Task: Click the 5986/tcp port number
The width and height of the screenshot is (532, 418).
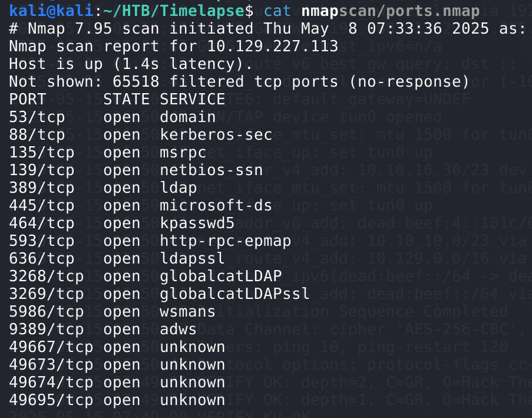Action: coord(47,311)
